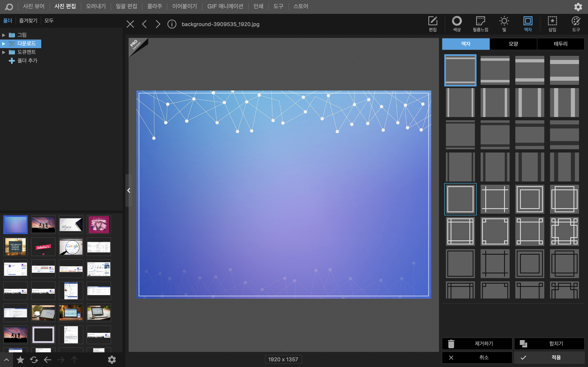Collapse the left panel with the side chevron
Image resolution: width=588 pixels, height=367 pixels.
click(129, 191)
